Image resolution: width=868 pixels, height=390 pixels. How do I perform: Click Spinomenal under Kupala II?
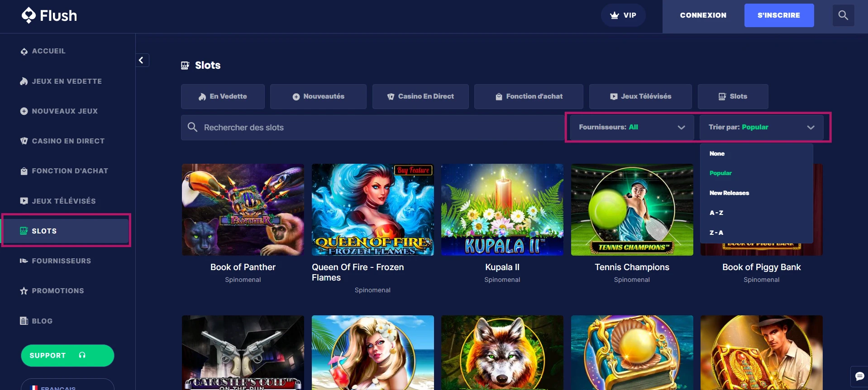502,280
